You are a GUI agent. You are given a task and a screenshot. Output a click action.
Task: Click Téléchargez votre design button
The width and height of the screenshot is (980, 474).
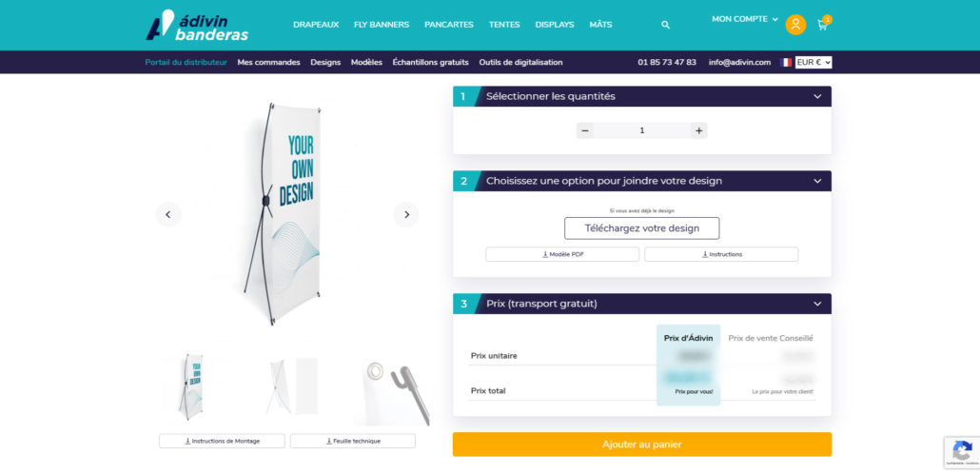pyautogui.click(x=642, y=228)
